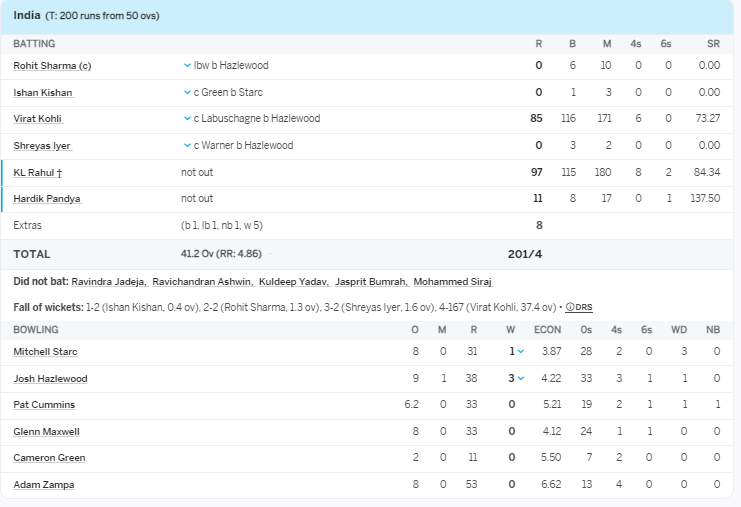Click Mohammed Siraj's name link
Screen dimensions: 741x507
click(452, 283)
